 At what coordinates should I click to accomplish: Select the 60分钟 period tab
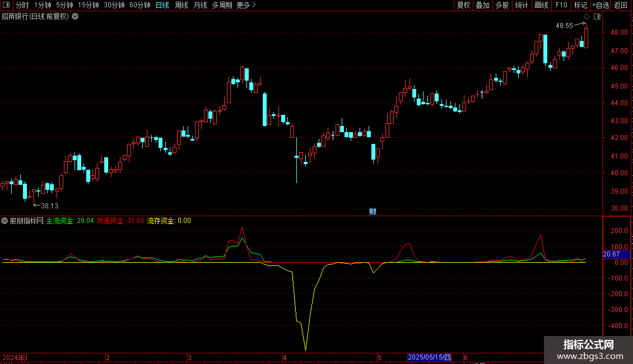point(139,5)
